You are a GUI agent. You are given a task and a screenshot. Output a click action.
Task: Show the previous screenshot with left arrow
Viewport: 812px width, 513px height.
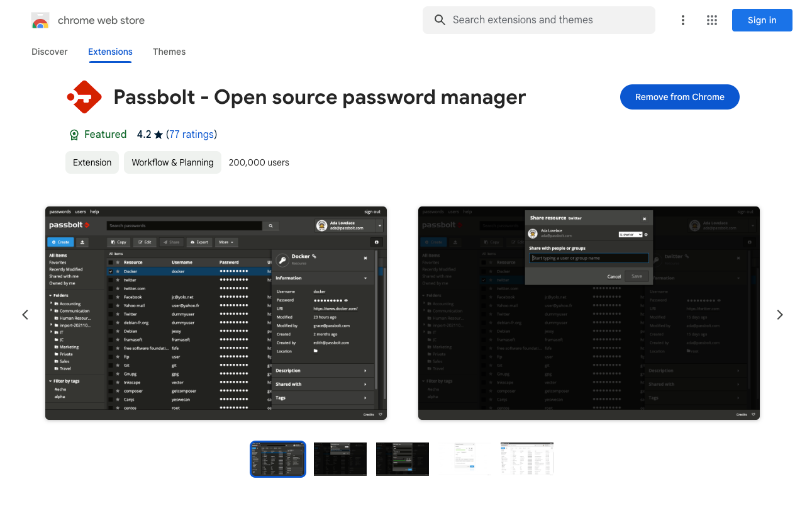click(25, 315)
